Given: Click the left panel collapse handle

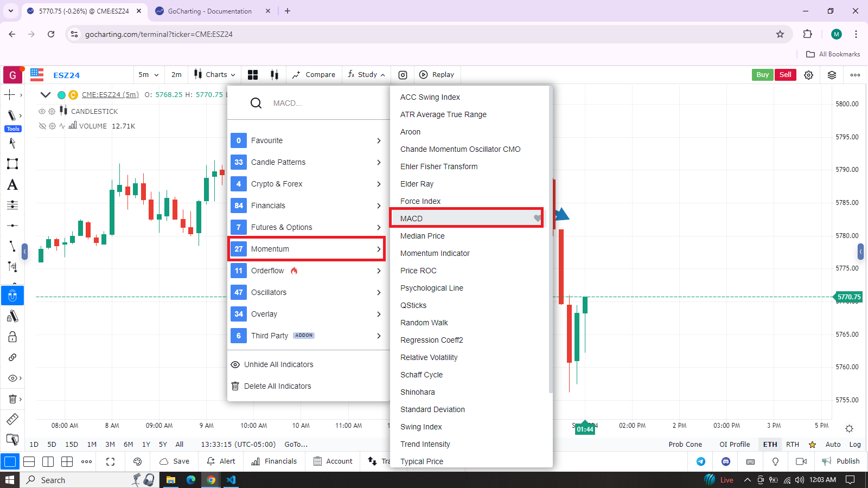Looking at the screenshot, I should click(x=24, y=252).
